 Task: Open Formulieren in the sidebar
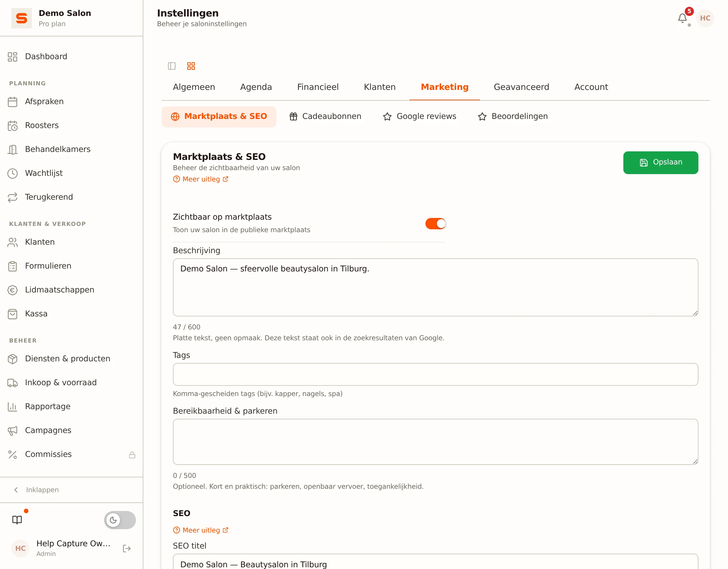71,266
